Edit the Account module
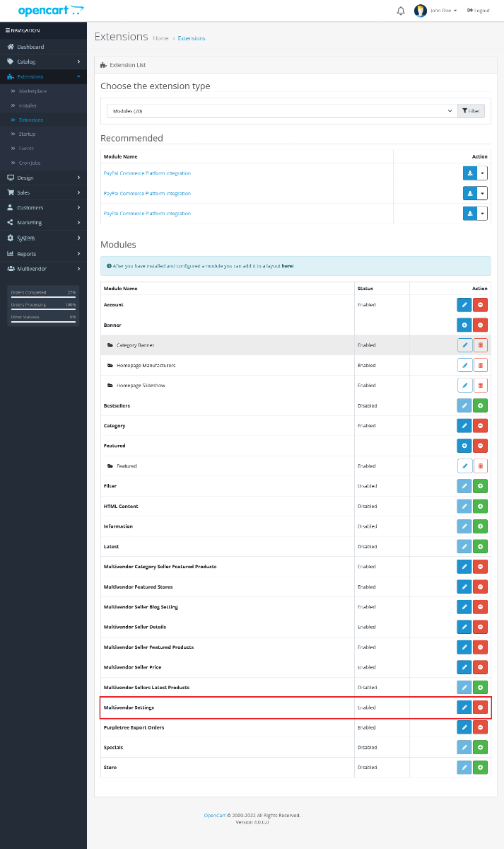504x849 pixels. coord(464,305)
